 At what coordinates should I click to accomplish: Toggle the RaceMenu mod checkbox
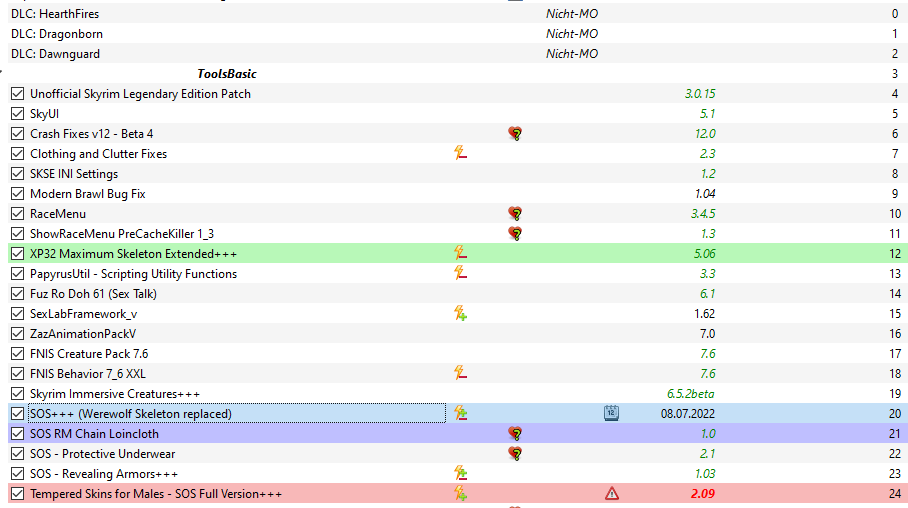coord(17,214)
